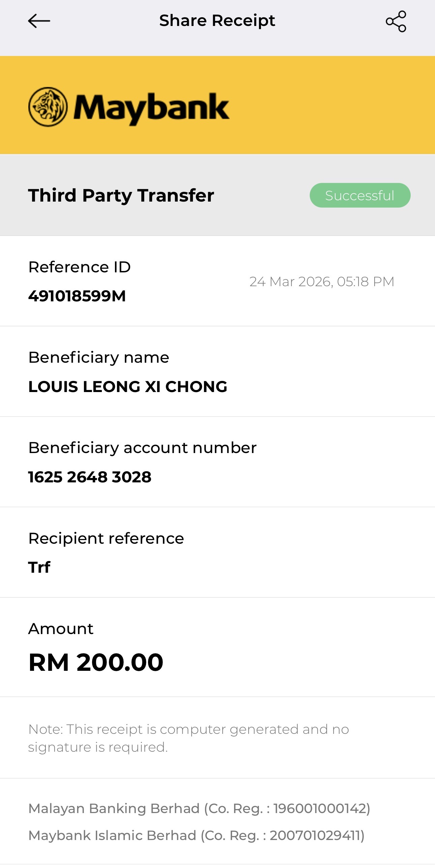Click the Beneficiary account number label

point(142,448)
